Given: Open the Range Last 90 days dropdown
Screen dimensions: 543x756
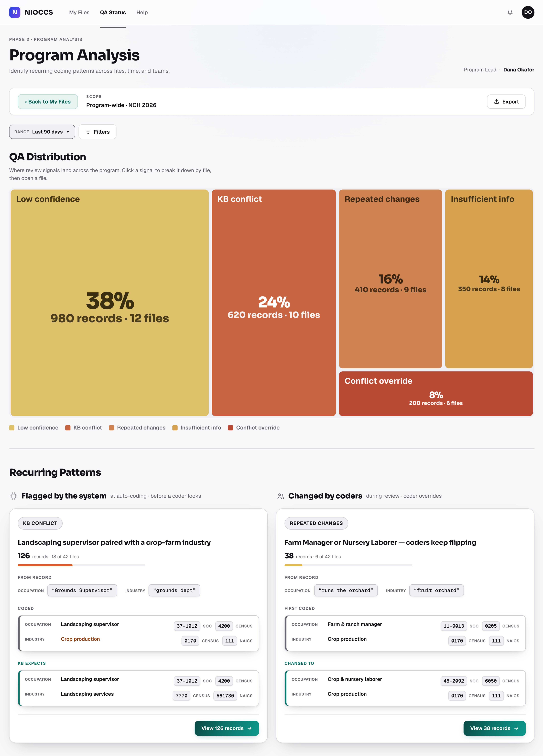Looking at the screenshot, I should point(42,132).
